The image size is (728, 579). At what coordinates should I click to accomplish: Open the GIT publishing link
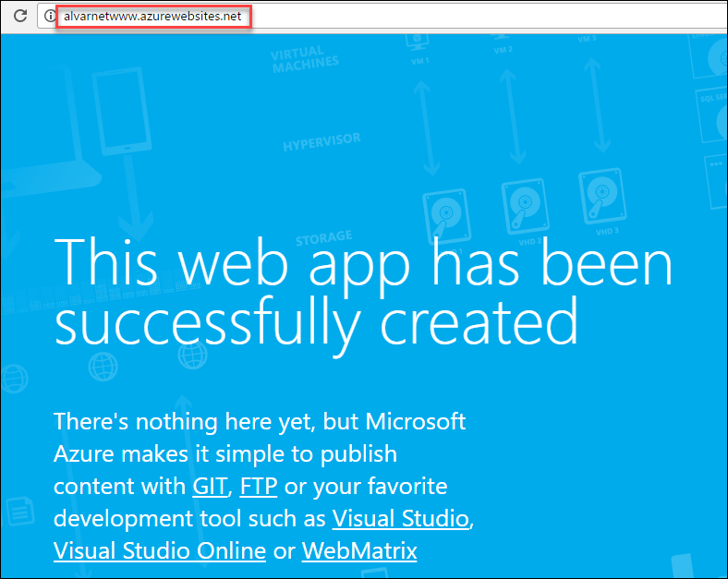(x=210, y=487)
